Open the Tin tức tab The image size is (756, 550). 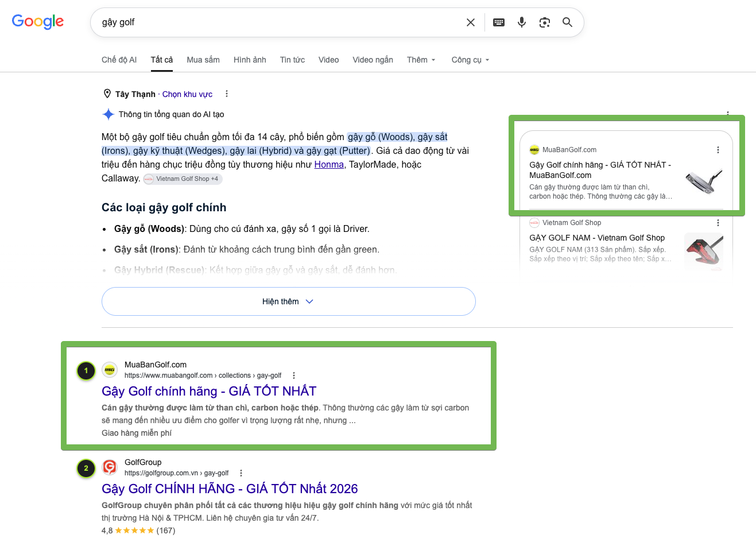[292, 60]
